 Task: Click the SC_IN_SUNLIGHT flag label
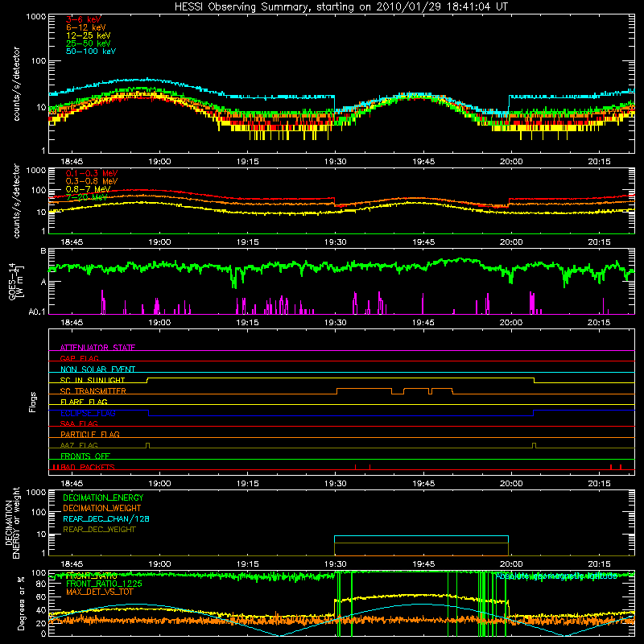(x=93, y=380)
